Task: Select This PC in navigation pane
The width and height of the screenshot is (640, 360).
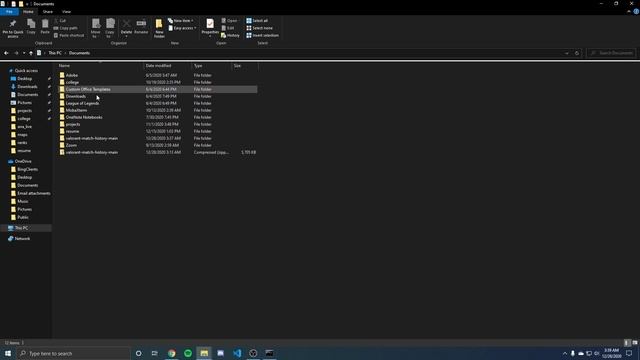Action: tap(26, 228)
